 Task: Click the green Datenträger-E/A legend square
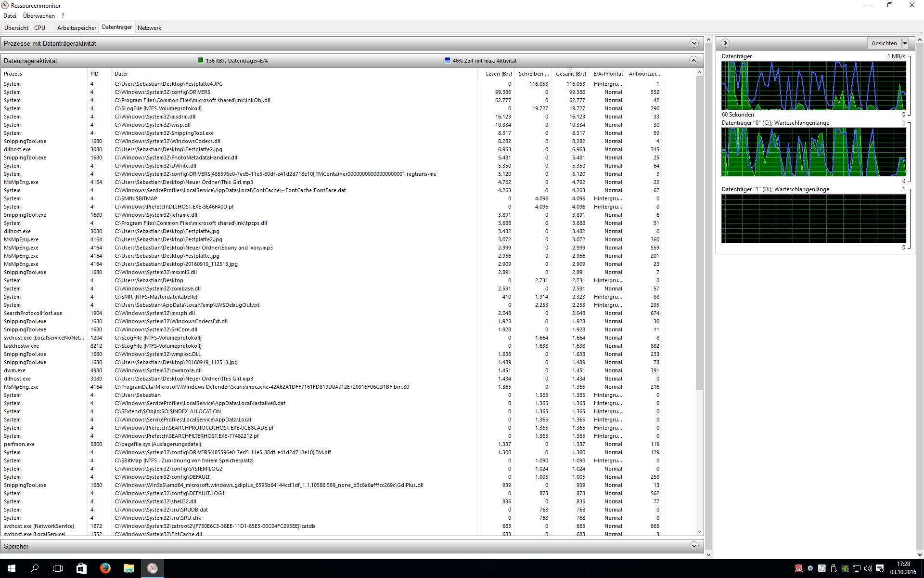[x=201, y=61]
